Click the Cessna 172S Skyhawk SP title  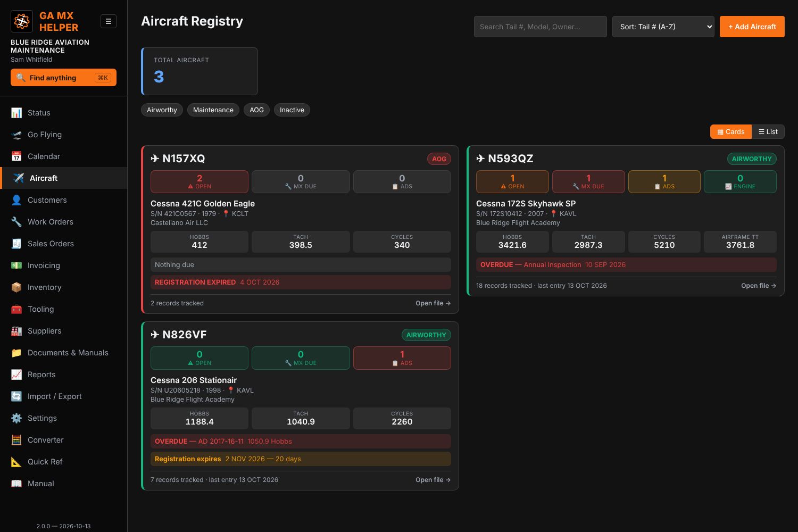pyautogui.click(x=526, y=204)
